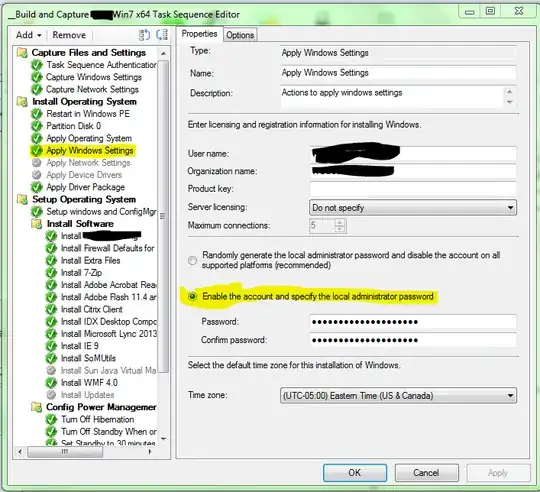
Task: Click green check beside Install IE 9
Action: pos(51,346)
